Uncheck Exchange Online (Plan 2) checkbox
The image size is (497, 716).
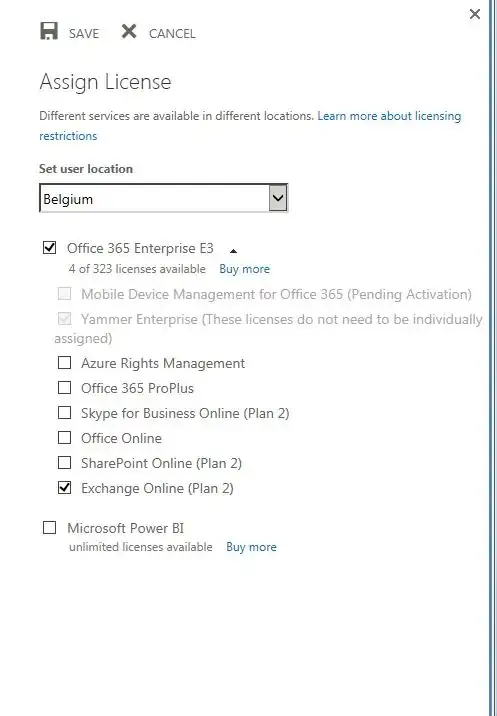point(64,488)
